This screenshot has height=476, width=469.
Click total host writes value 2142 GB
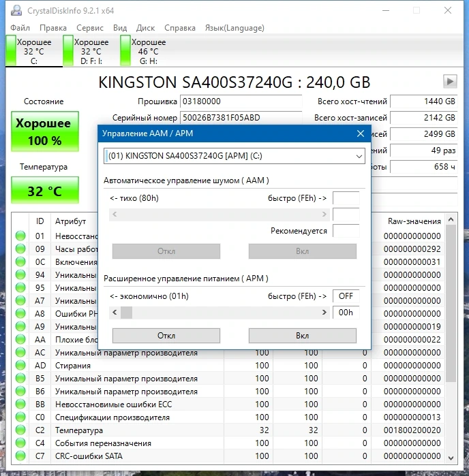click(424, 118)
